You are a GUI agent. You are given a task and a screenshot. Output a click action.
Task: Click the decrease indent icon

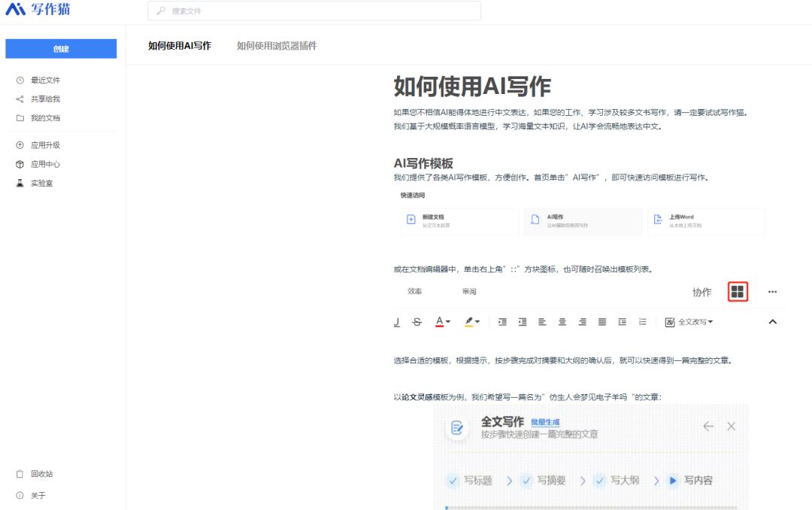click(x=523, y=322)
